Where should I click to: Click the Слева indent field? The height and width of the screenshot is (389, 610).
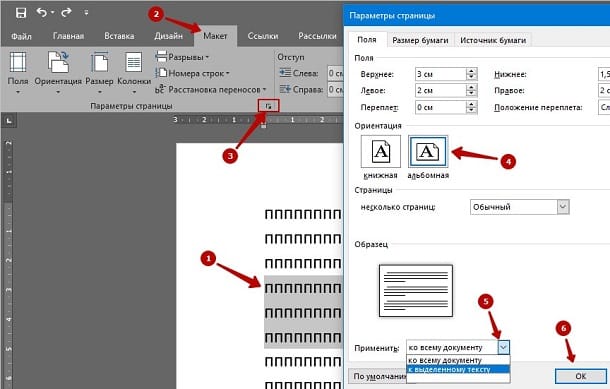pyautogui.click(x=335, y=73)
